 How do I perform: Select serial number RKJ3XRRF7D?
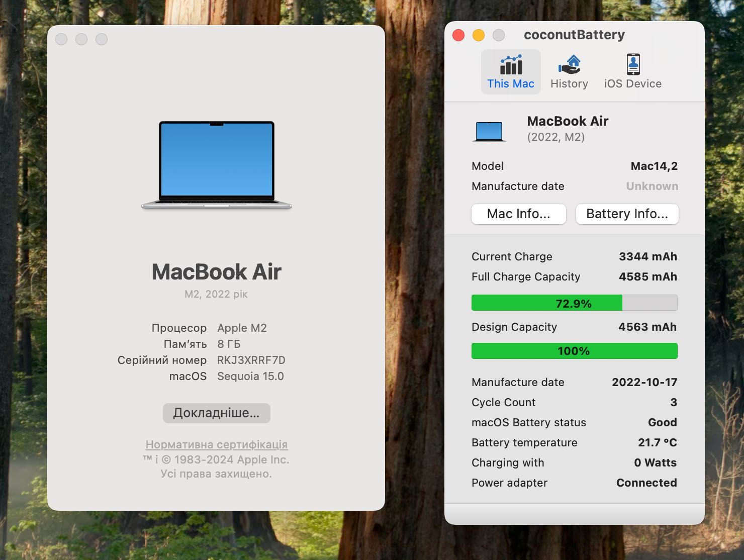click(x=251, y=360)
